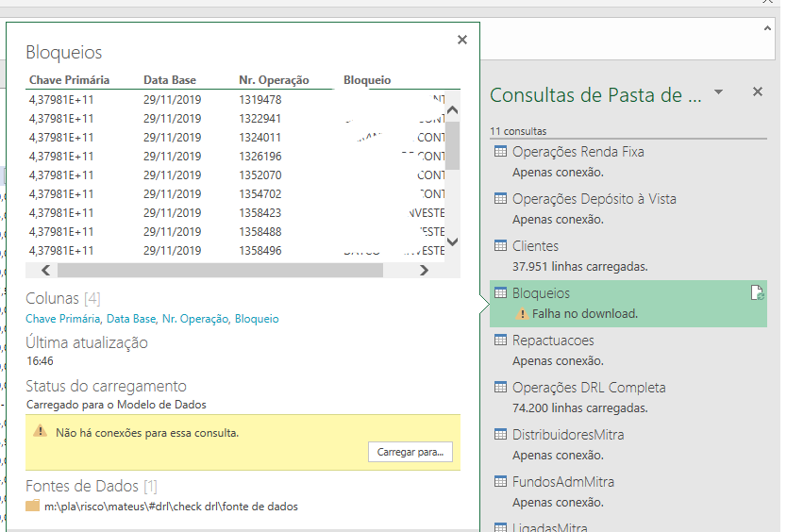Open the Chave Primária column link

(62, 319)
